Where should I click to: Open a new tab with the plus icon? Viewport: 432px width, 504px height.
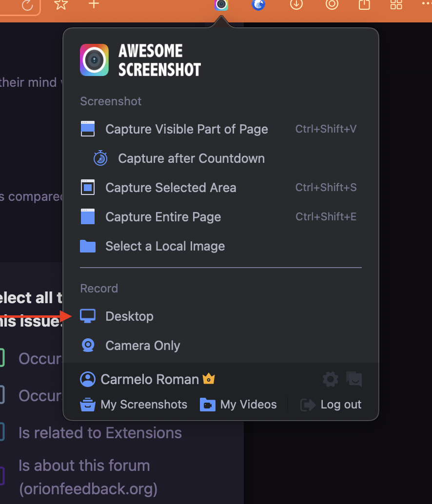click(94, 4)
